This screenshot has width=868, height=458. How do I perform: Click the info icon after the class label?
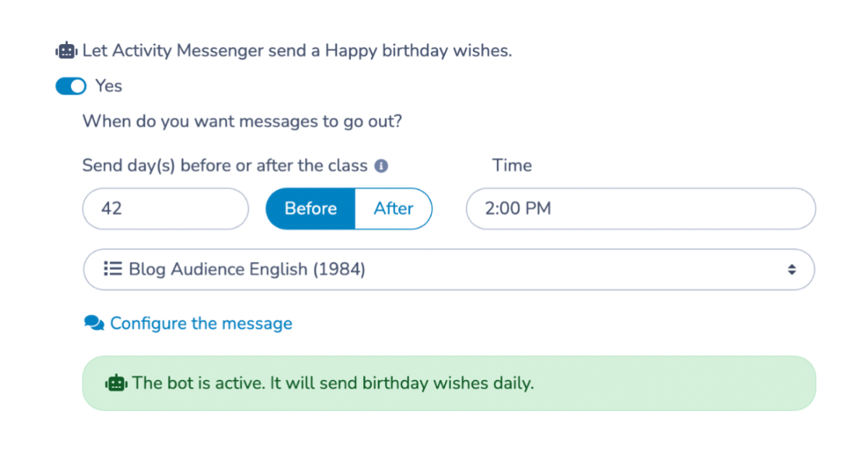coord(381,166)
